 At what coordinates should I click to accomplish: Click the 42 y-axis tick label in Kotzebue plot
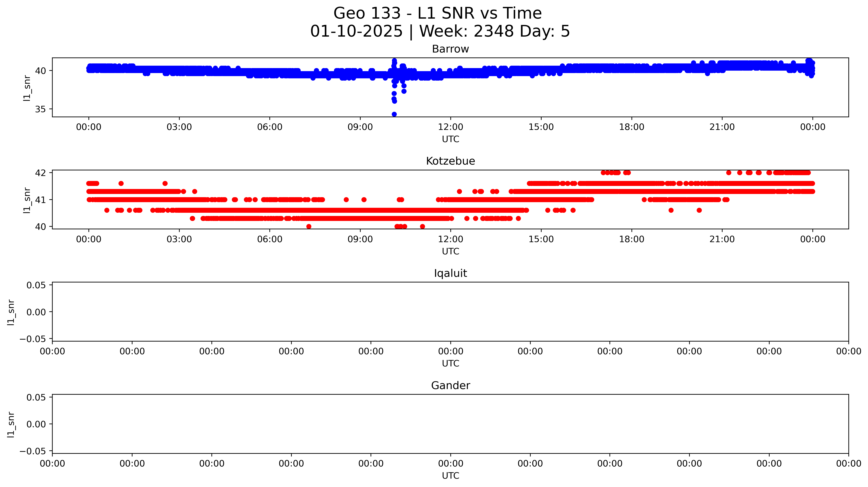click(40, 173)
